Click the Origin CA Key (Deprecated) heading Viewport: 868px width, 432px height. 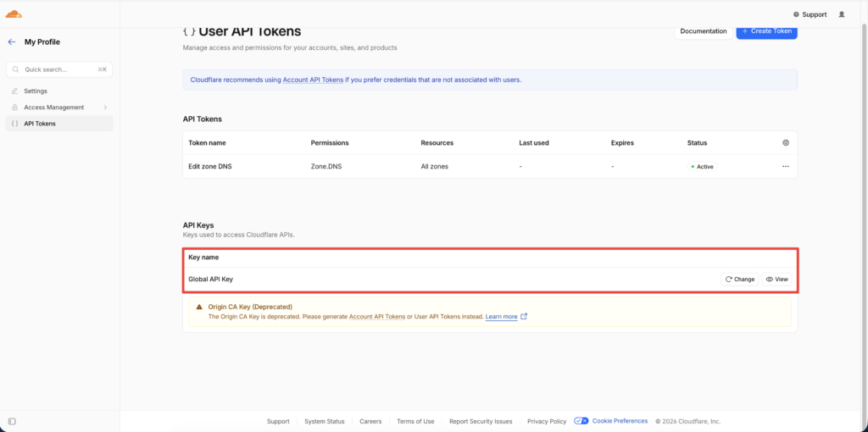(250, 307)
